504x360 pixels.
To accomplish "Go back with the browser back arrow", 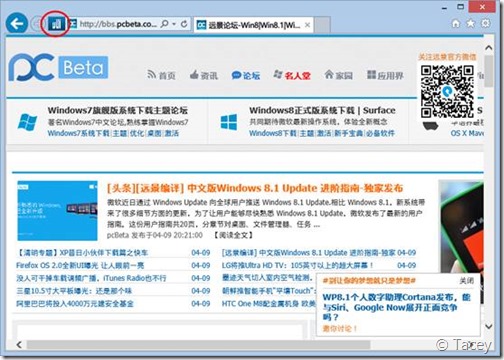I will 17,23.
